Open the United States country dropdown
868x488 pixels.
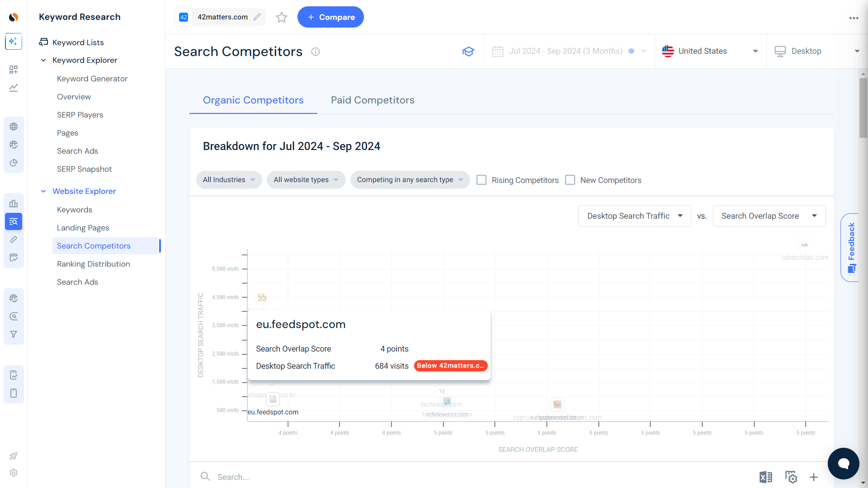pyautogui.click(x=710, y=52)
